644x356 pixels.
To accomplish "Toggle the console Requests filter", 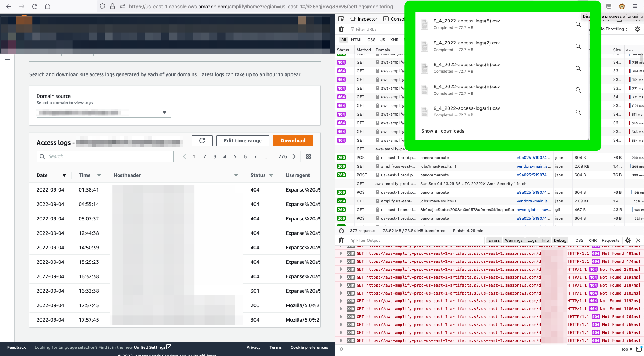I will tap(610, 240).
